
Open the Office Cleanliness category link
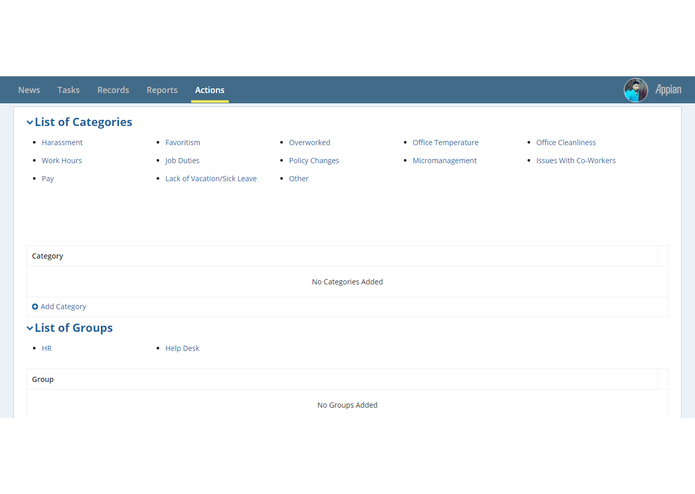coord(566,143)
